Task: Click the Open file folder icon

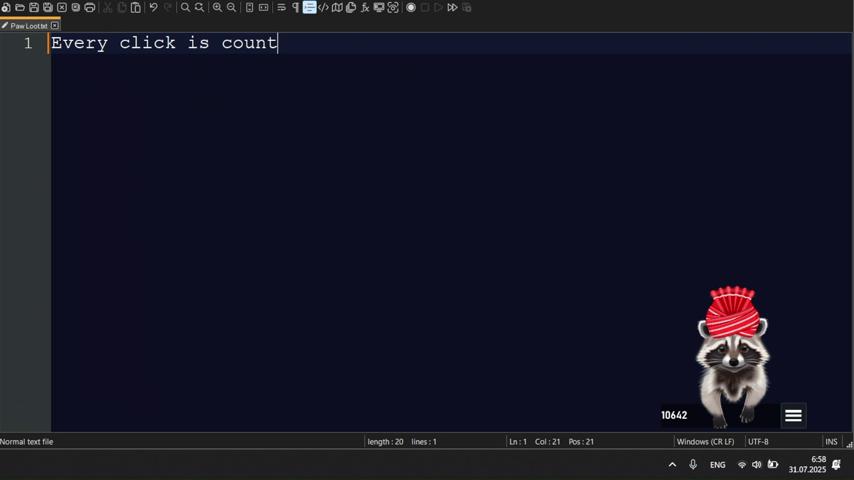Action: click(x=20, y=7)
